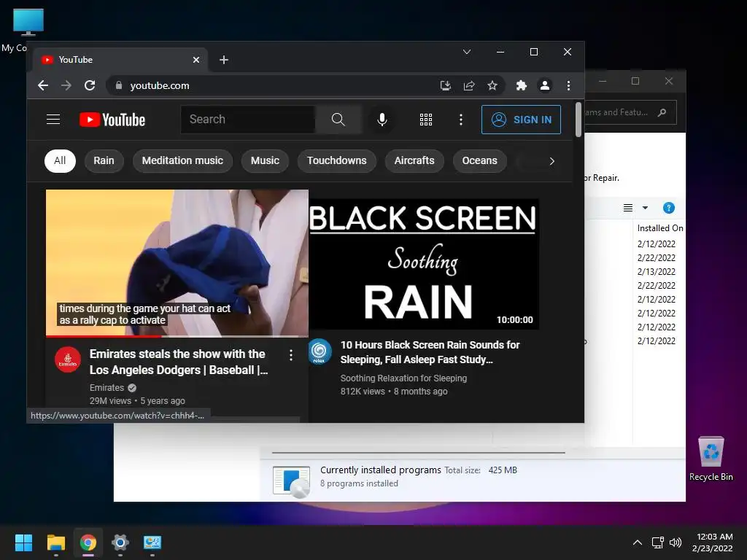Screen dimensions: 747x560
Task: Change view icon in Programs and Features
Action: 628,208
